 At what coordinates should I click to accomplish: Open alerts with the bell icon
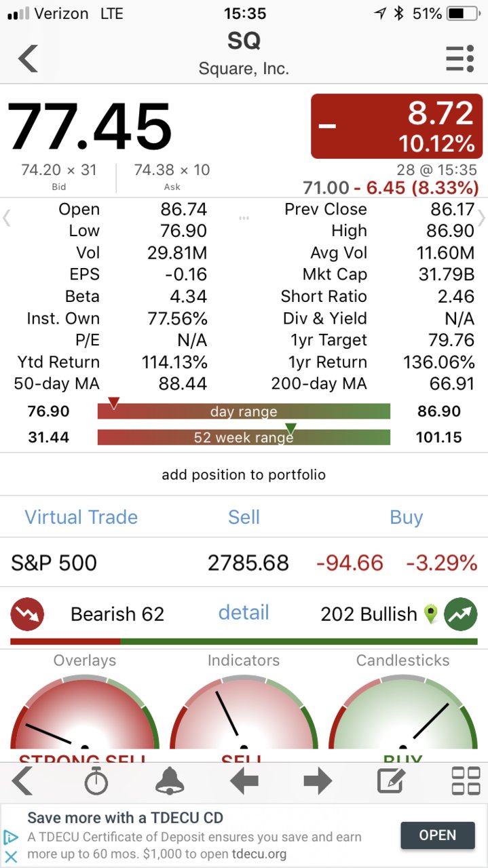pos(170,781)
